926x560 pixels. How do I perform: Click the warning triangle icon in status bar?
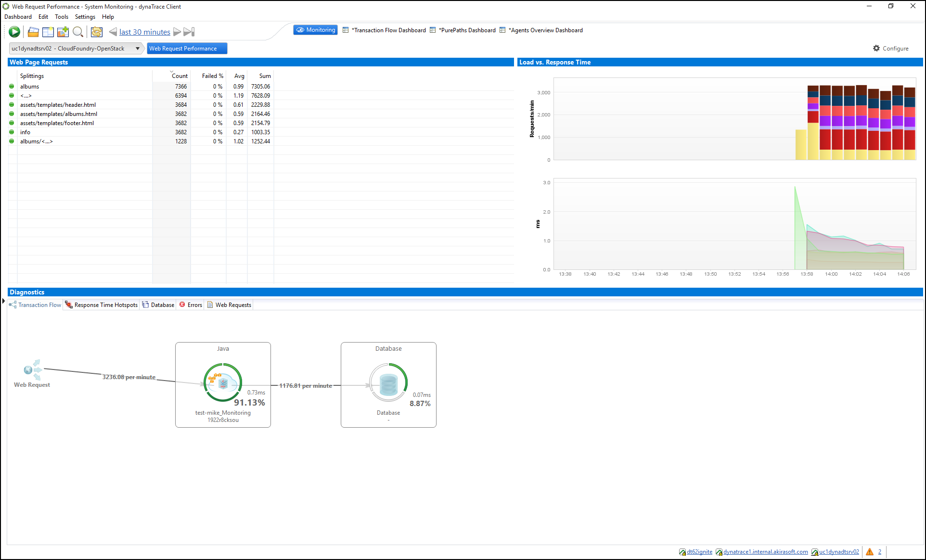870,552
